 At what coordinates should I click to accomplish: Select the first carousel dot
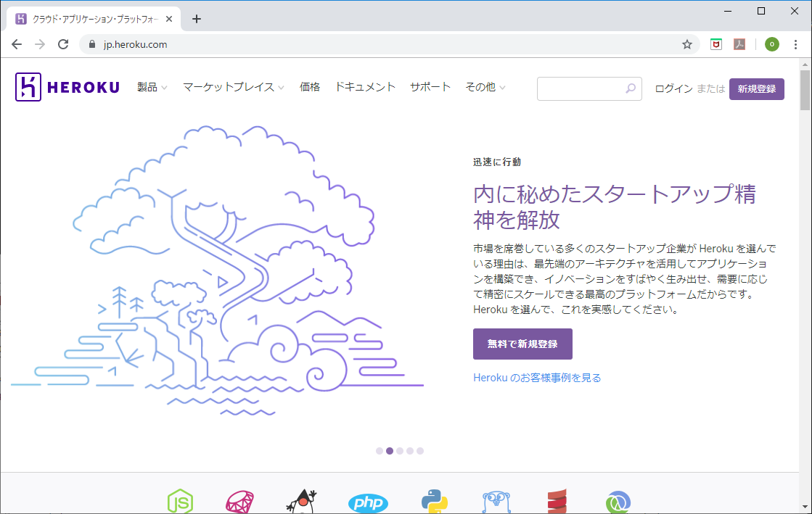pos(380,451)
